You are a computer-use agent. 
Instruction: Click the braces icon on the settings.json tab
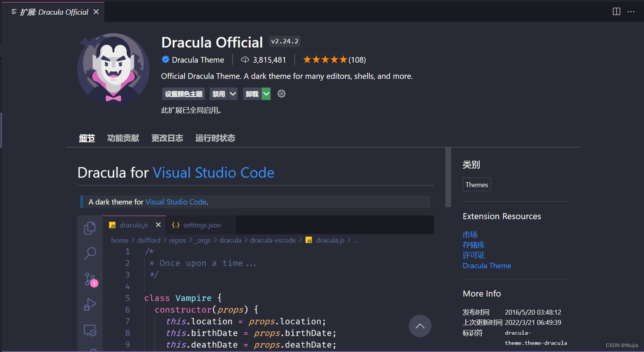pos(176,225)
